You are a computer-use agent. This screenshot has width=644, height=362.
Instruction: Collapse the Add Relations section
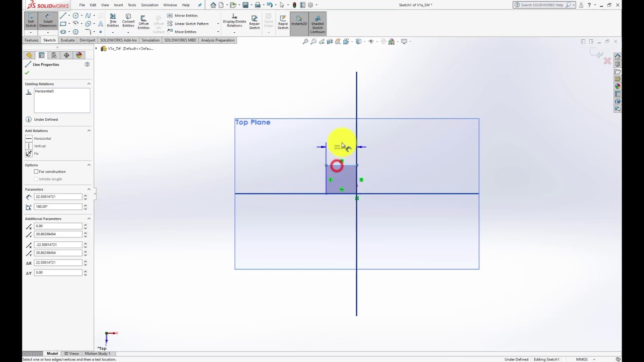click(89, 131)
